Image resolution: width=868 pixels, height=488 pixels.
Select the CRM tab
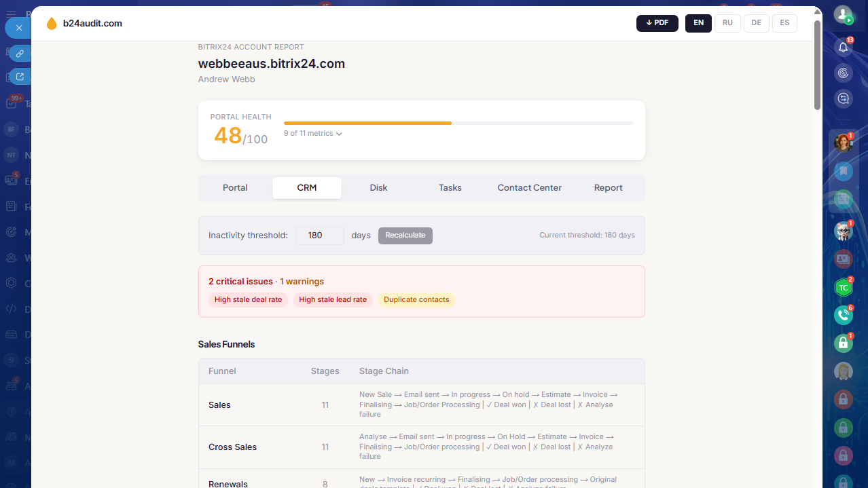tap(307, 188)
